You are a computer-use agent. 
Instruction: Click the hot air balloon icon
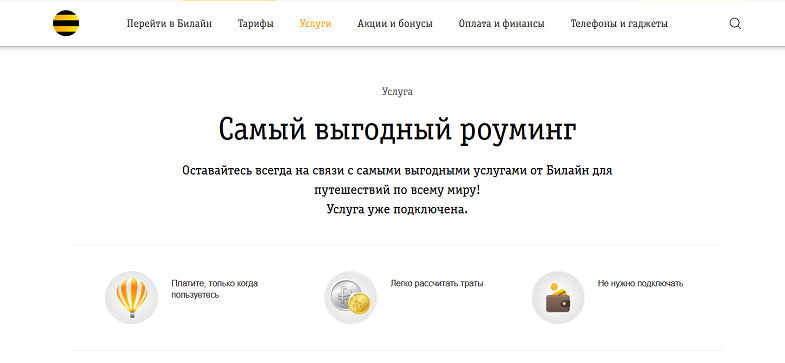click(132, 297)
